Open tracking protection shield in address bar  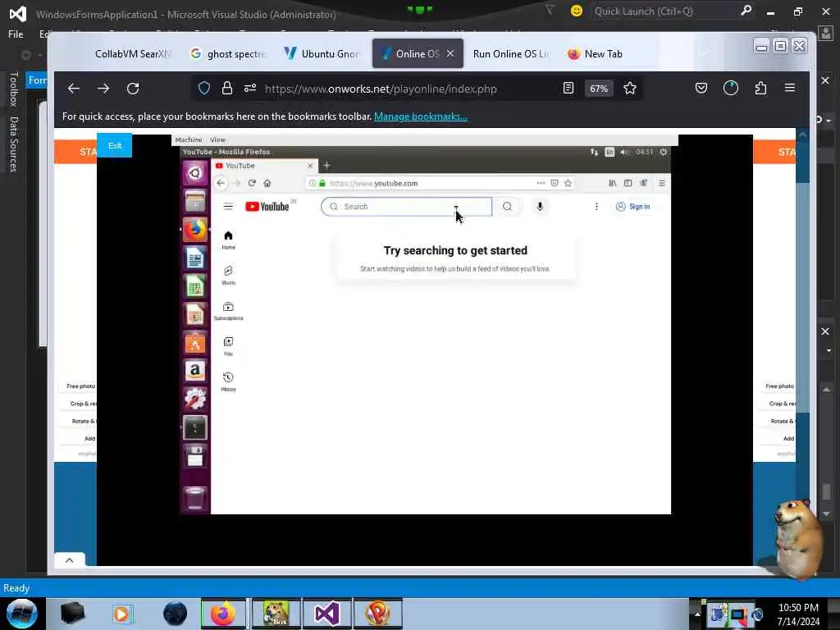(x=204, y=89)
